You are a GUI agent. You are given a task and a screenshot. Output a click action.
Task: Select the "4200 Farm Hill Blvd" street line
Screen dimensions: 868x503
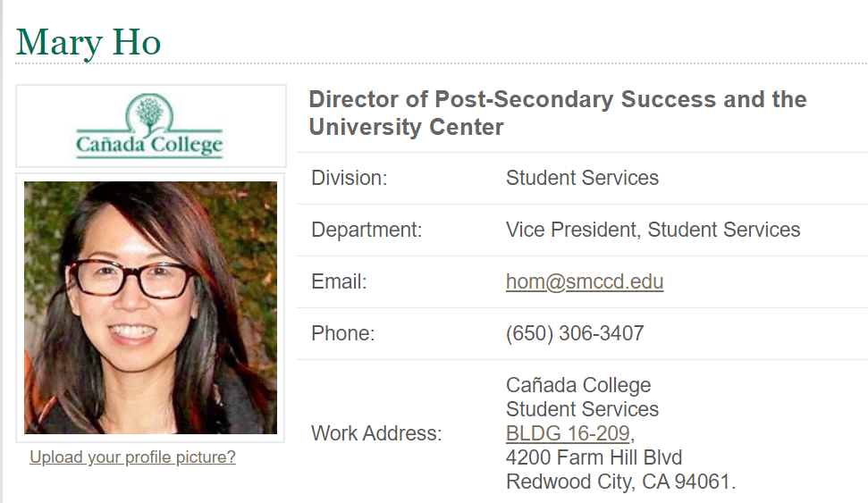click(594, 458)
